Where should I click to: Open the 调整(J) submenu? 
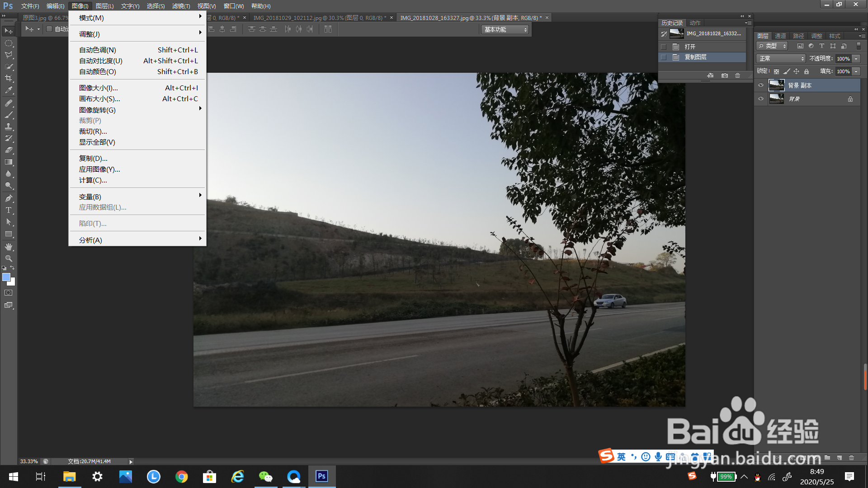coord(90,34)
